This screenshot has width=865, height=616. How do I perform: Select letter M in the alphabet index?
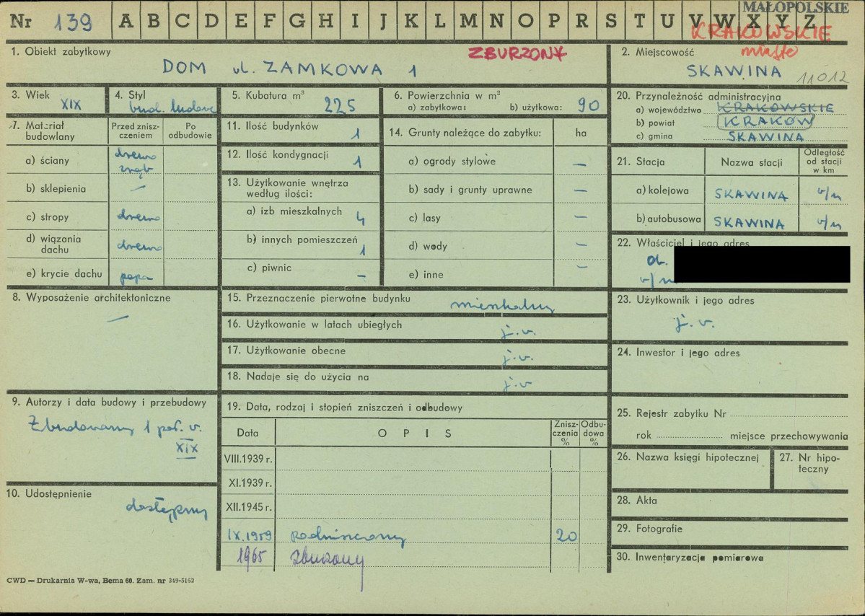pyautogui.click(x=468, y=20)
